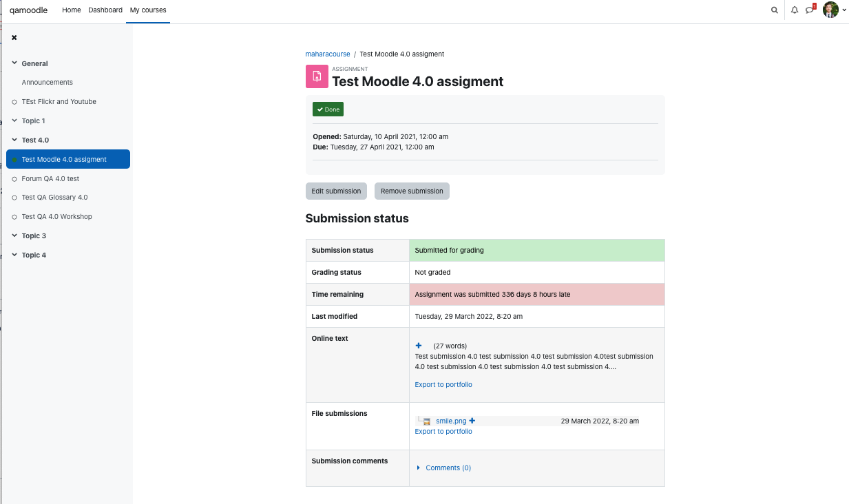Image resolution: width=849 pixels, height=504 pixels.
Task: Click the Topic 4 section title
Action: 34,255
